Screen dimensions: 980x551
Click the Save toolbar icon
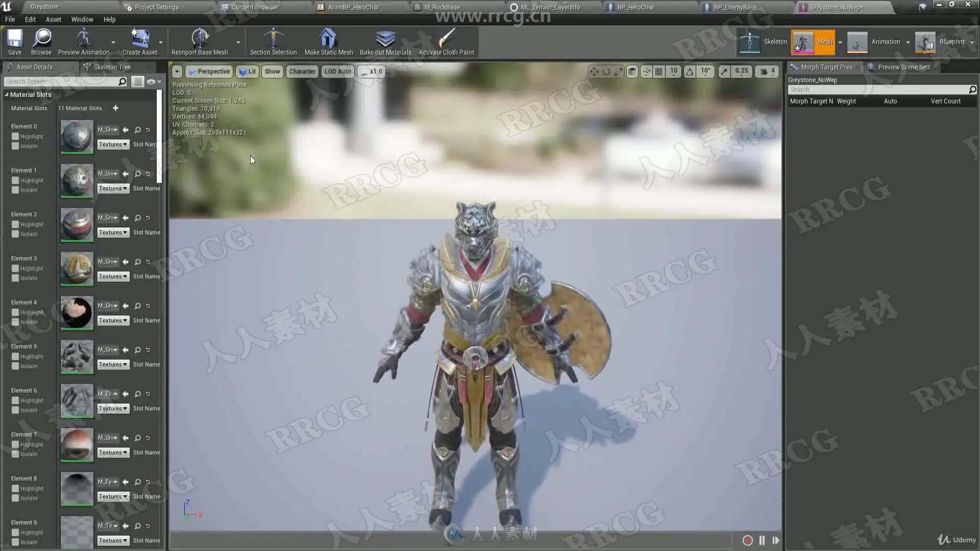[15, 42]
